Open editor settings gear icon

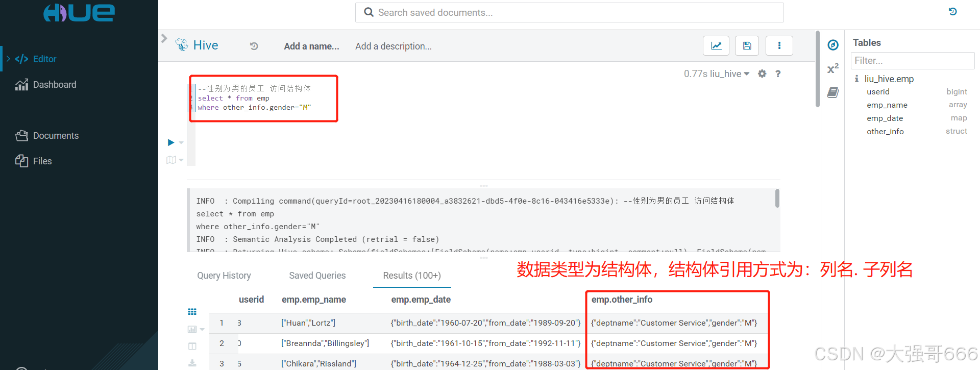click(x=762, y=74)
